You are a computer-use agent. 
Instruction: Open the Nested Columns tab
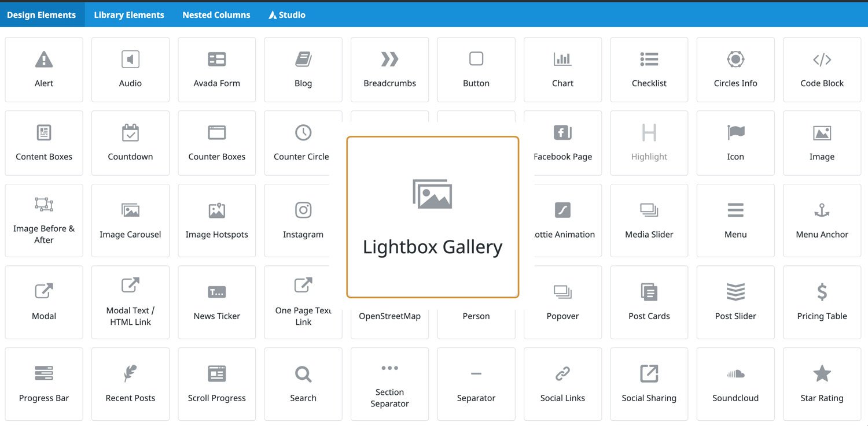[x=216, y=15]
